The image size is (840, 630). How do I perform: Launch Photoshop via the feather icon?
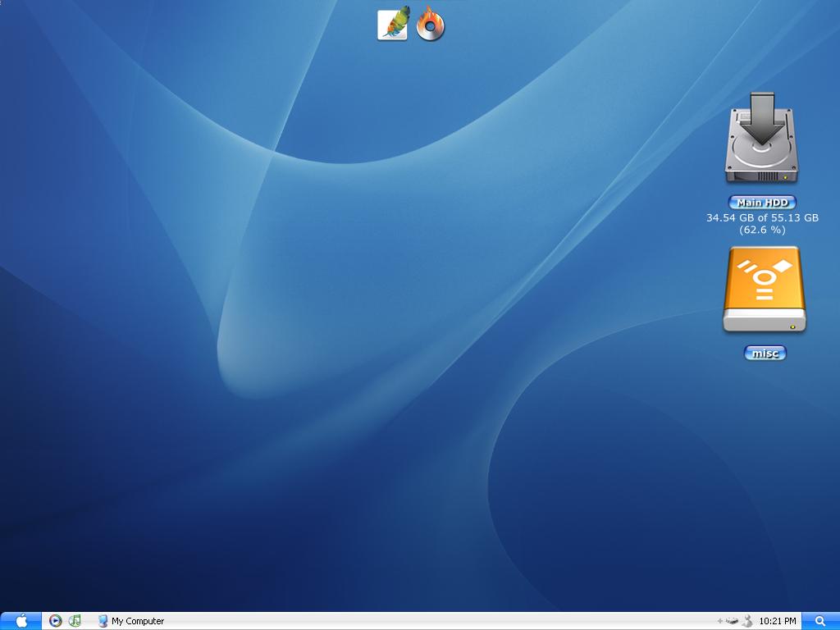(x=392, y=25)
